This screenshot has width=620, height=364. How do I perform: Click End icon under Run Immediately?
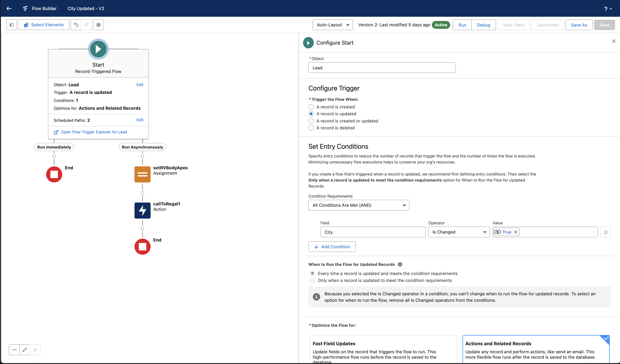[x=54, y=174]
